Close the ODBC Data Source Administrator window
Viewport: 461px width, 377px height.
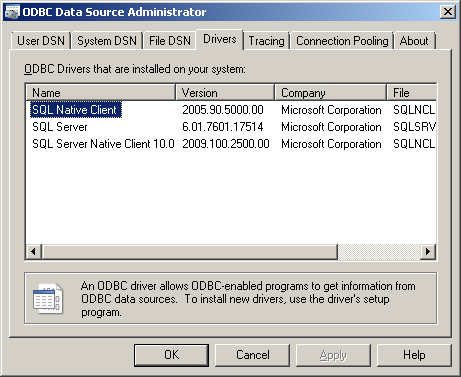pyautogui.click(x=448, y=12)
